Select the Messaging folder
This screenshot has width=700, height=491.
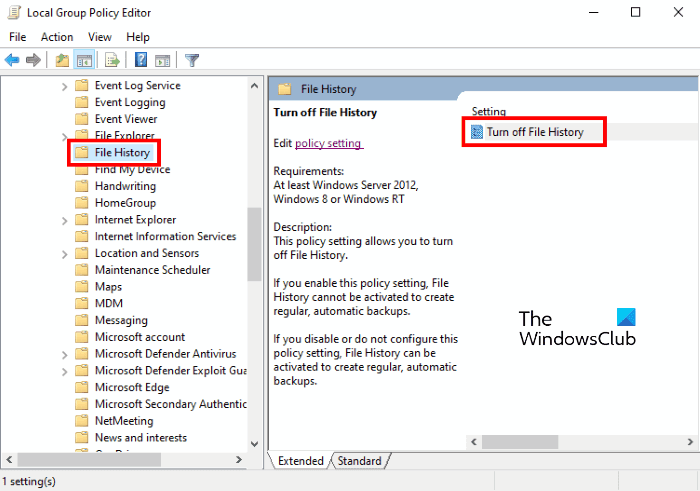121,320
